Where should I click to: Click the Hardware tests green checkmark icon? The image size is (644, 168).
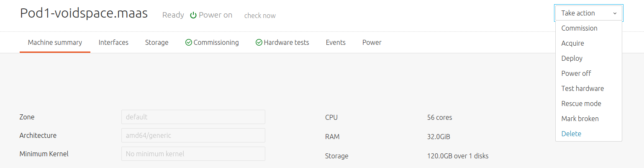(x=259, y=42)
